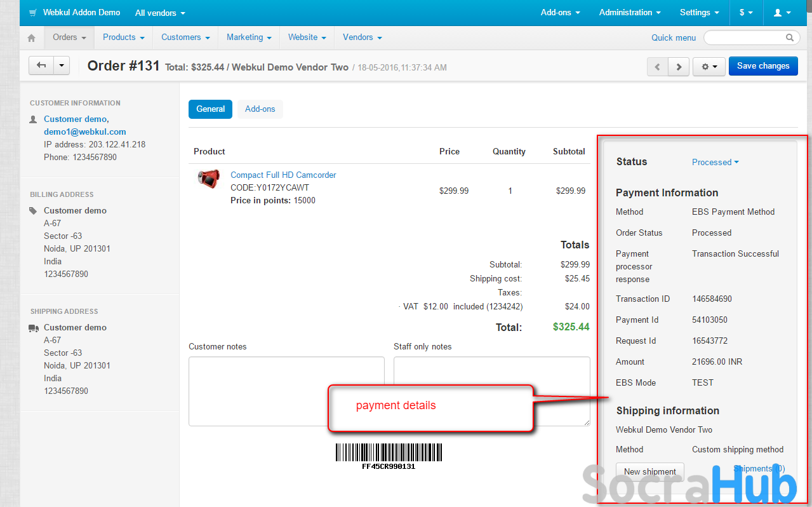
Task: Click the Shipping cost value $25.45
Action: pos(577,278)
